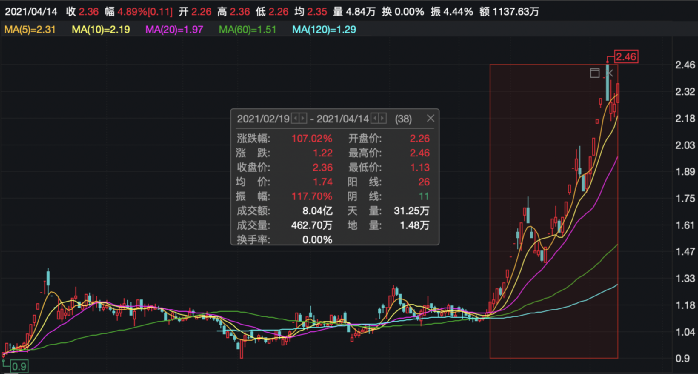
Task: Step end date 2021/04/14 forward
Action: pos(383,118)
